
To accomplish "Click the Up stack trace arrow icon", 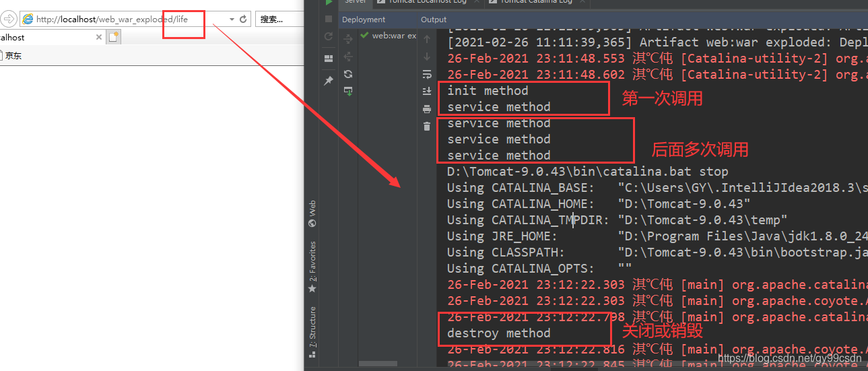I will 426,39.
